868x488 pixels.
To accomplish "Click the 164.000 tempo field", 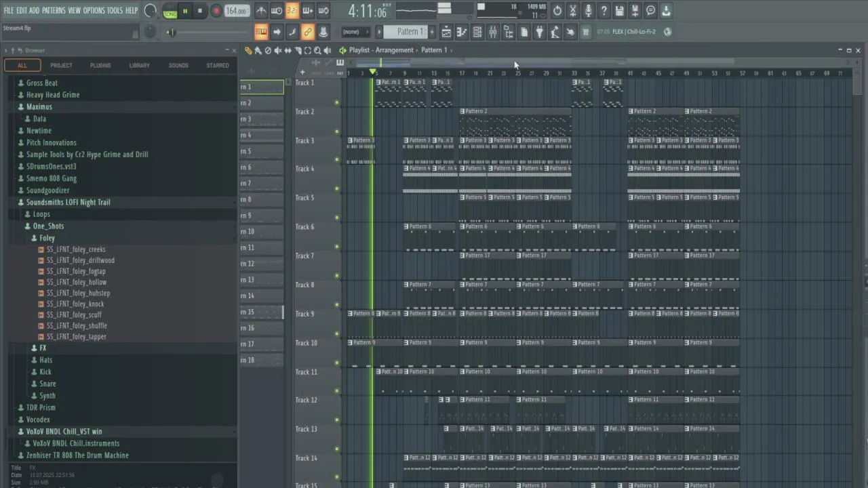I will [x=237, y=11].
